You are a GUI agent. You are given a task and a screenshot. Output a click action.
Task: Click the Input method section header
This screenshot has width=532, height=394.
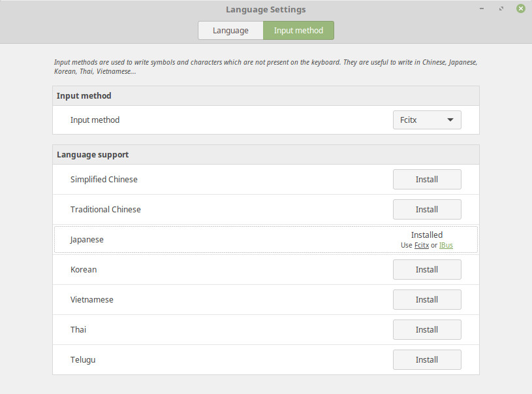coord(84,96)
